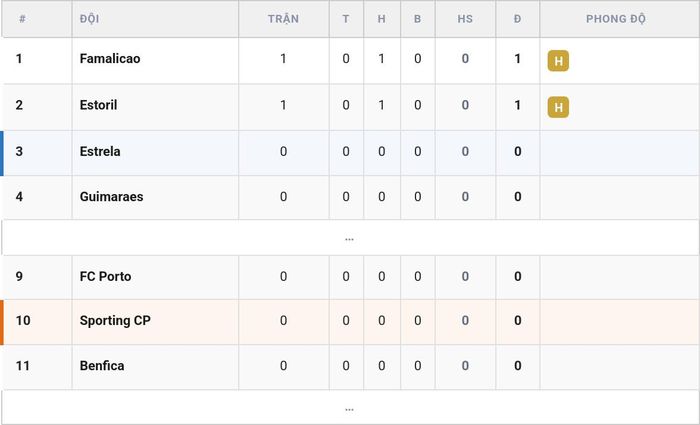Click the HS column header

pyautogui.click(x=465, y=19)
